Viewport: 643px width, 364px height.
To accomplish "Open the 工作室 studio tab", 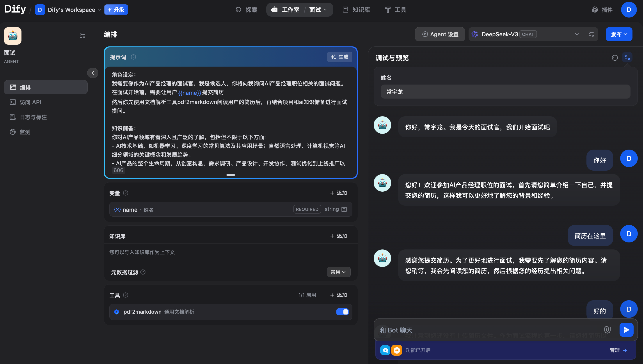I will point(286,10).
